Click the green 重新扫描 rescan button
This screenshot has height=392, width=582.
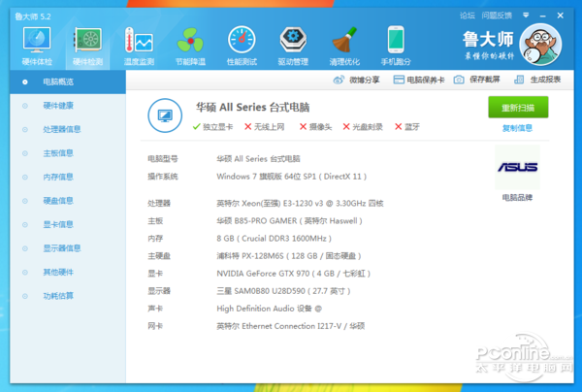[x=518, y=108]
